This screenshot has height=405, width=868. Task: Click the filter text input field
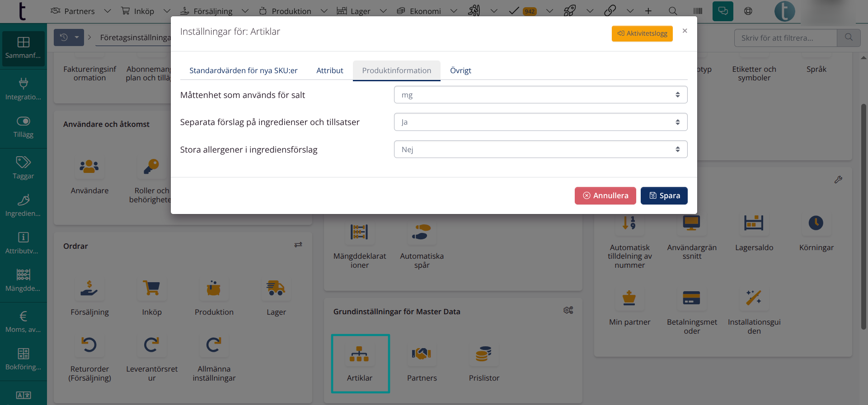[785, 38]
